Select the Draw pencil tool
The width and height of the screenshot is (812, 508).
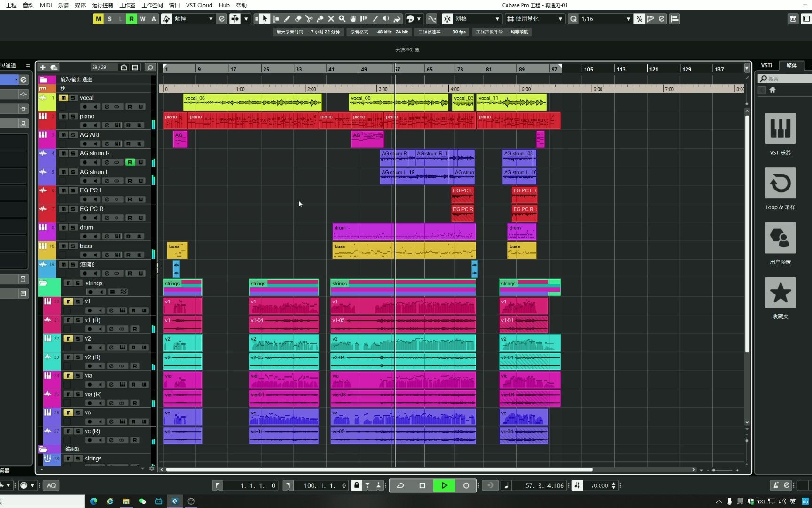click(287, 19)
